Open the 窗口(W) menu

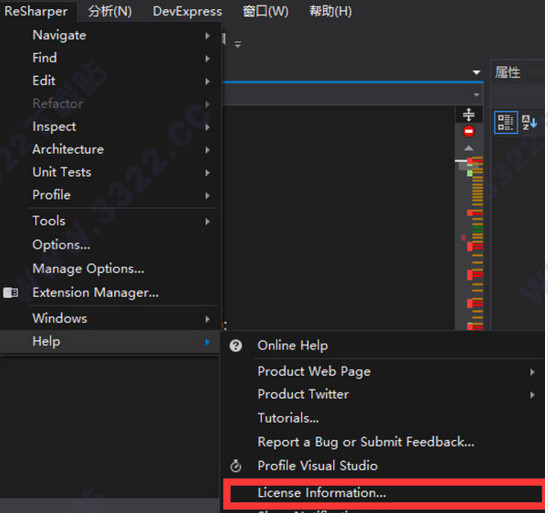click(266, 11)
